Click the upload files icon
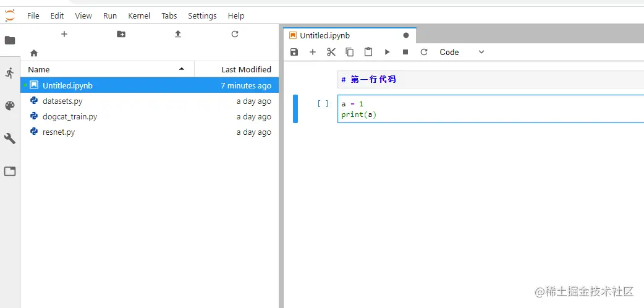This screenshot has width=644, height=308. point(178,34)
